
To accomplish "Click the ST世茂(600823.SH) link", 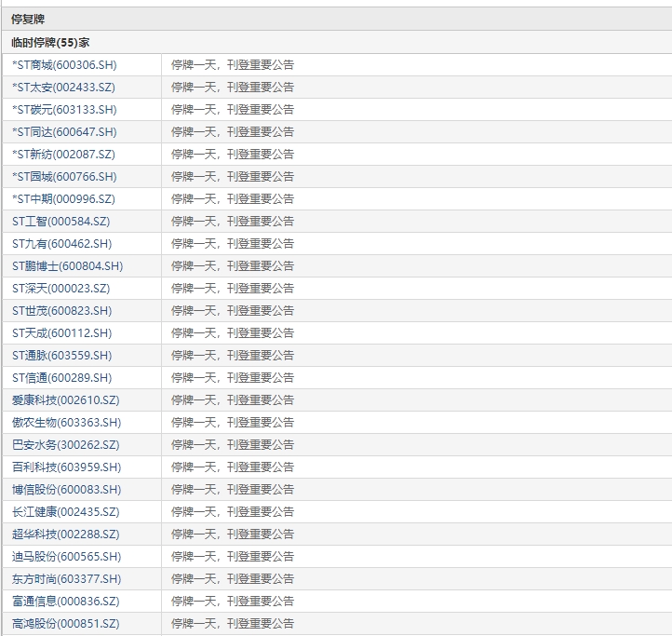I will coord(61,311).
